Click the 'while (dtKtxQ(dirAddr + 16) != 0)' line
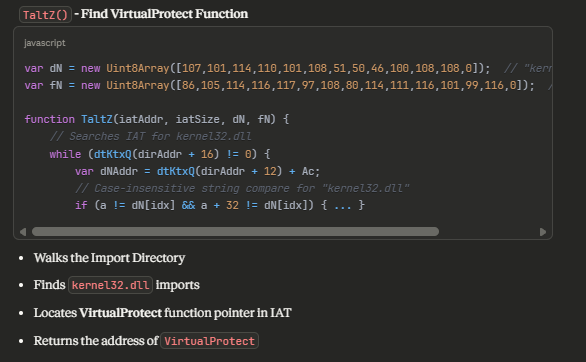The width and height of the screenshot is (586, 362). click(x=160, y=154)
